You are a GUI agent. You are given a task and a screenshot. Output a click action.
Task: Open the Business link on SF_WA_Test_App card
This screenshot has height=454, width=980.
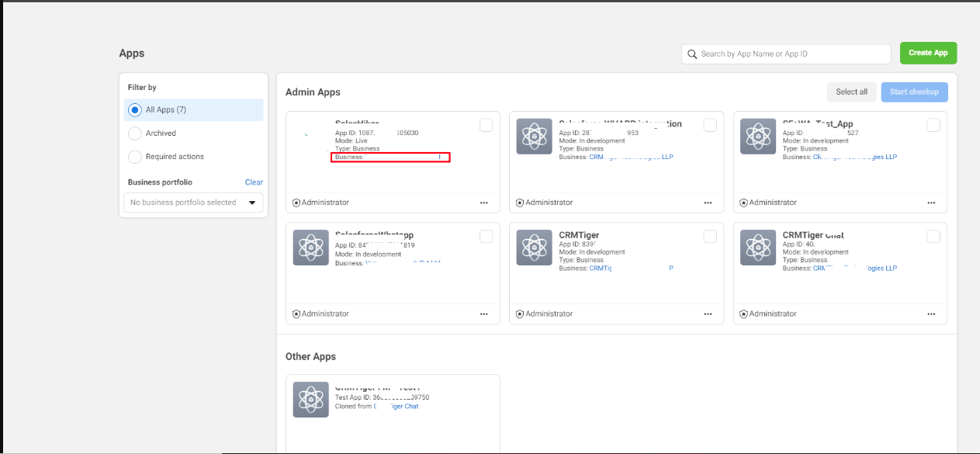(x=854, y=157)
